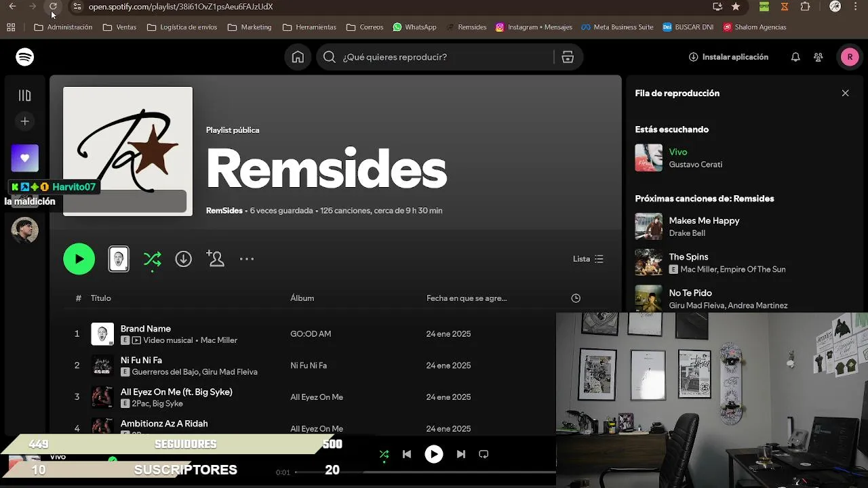Screen dimensions: 868x488
Task: Play the Remsides playlist with green button
Action: point(79,259)
